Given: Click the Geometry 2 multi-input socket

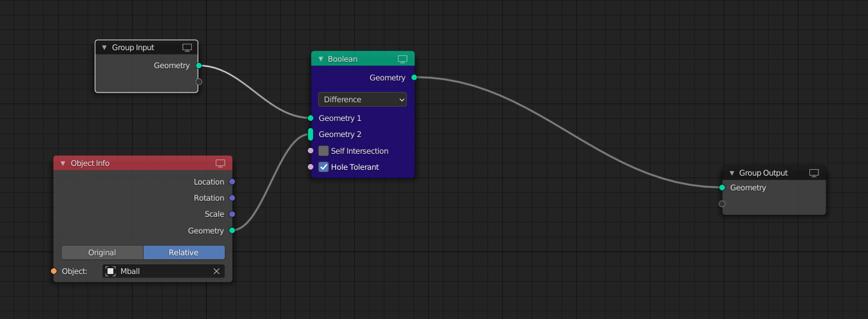Looking at the screenshot, I should click(x=310, y=134).
